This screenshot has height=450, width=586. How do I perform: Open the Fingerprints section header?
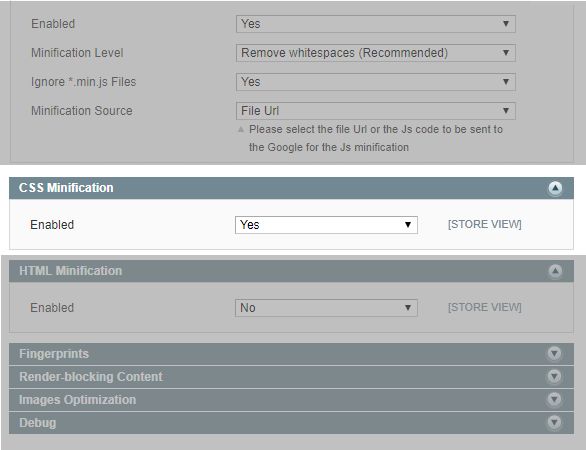click(292, 354)
